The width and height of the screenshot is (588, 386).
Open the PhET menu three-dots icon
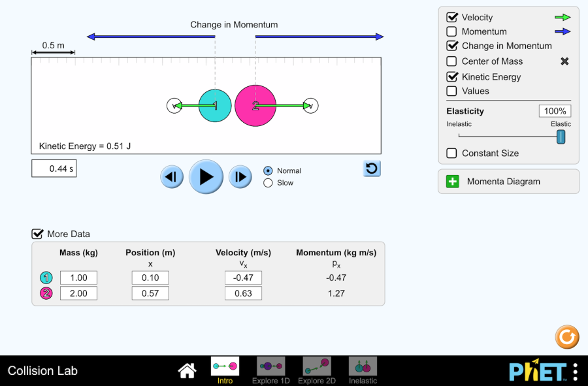pyautogui.click(x=575, y=371)
